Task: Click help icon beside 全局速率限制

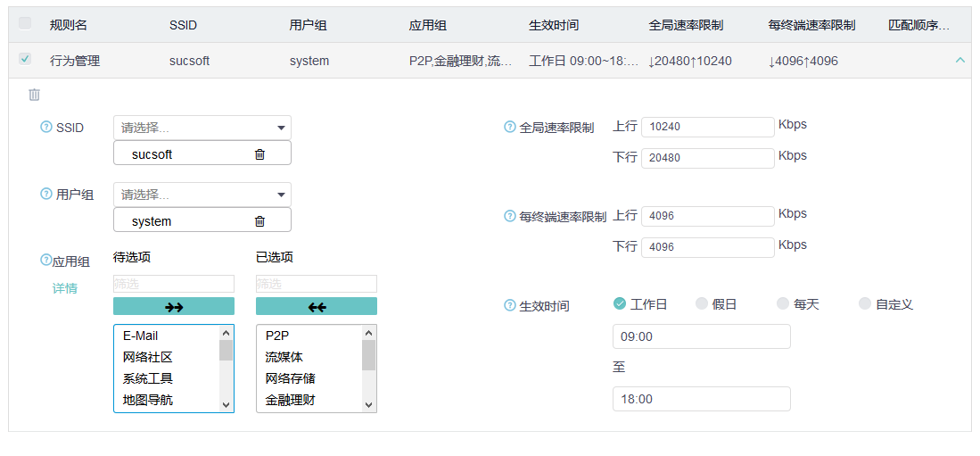Action: [x=510, y=127]
